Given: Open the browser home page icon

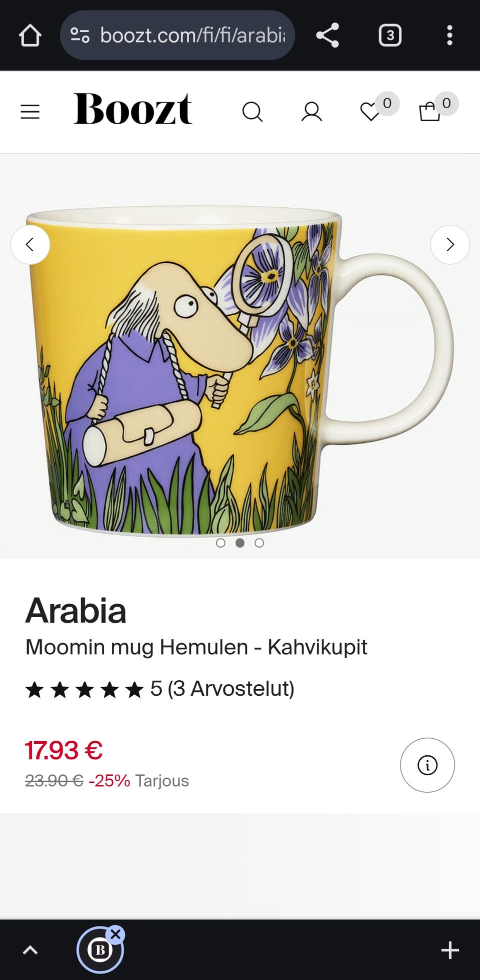Looking at the screenshot, I should point(30,36).
